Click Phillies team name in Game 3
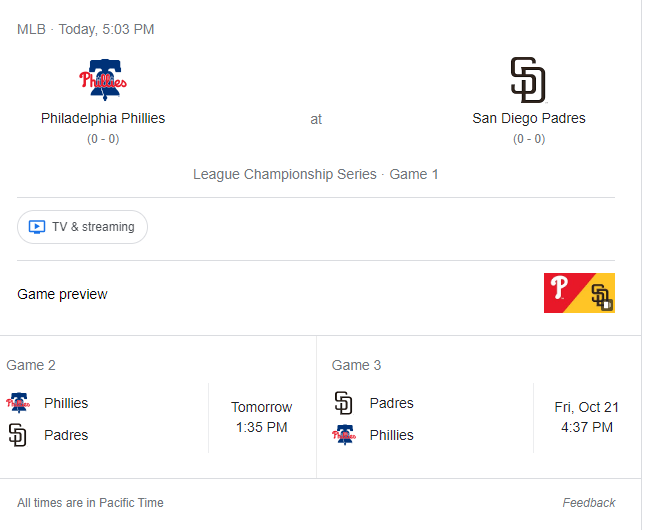661x530 pixels. point(392,435)
